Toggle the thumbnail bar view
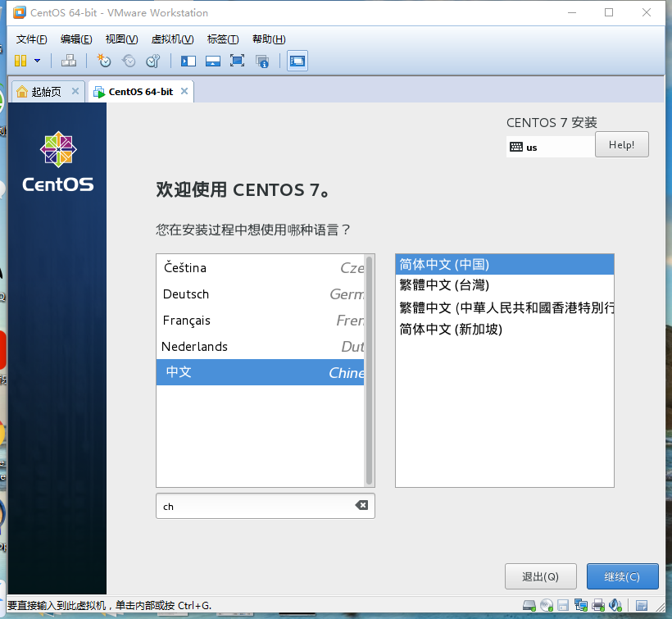 click(x=213, y=61)
